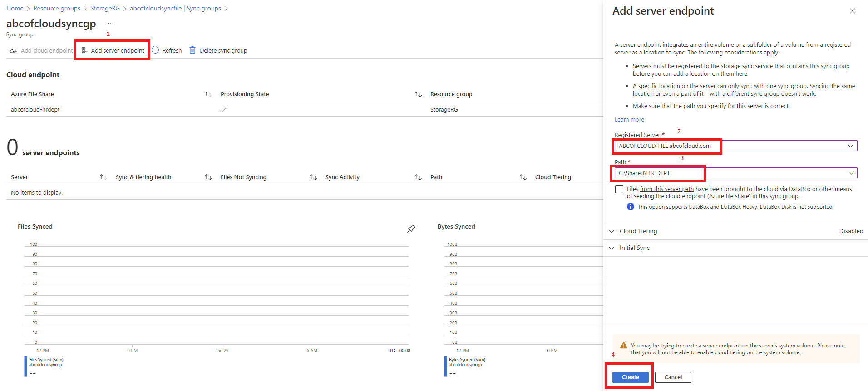Sort server endpoints by Server column

click(x=103, y=177)
